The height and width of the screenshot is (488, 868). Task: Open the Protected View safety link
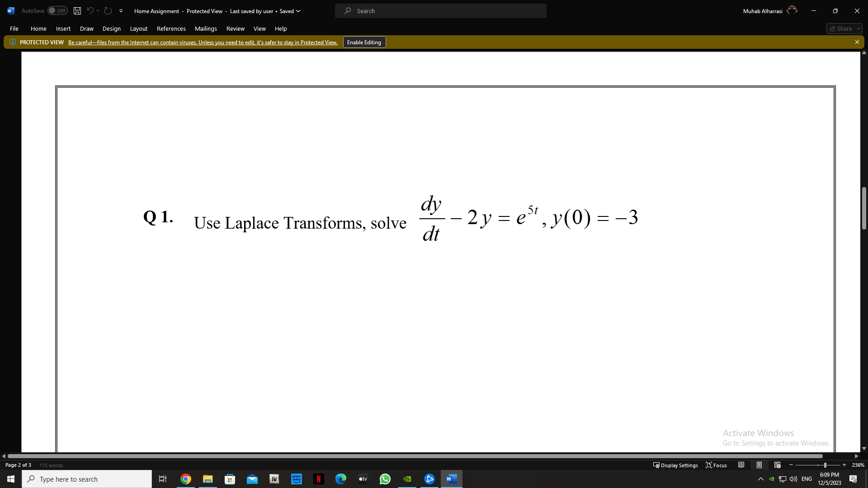(203, 42)
